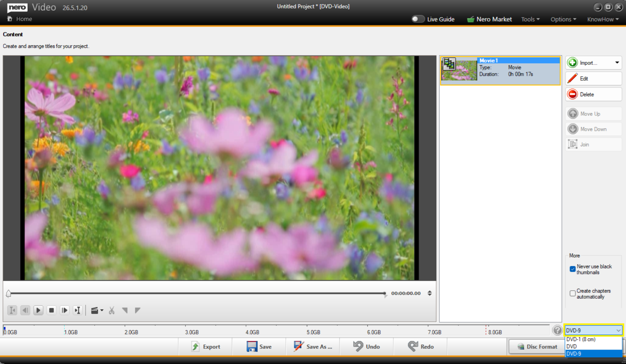Click the red Delete icon
Image resolution: width=626 pixels, height=364 pixels.
pyautogui.click(x=572, y=94)
